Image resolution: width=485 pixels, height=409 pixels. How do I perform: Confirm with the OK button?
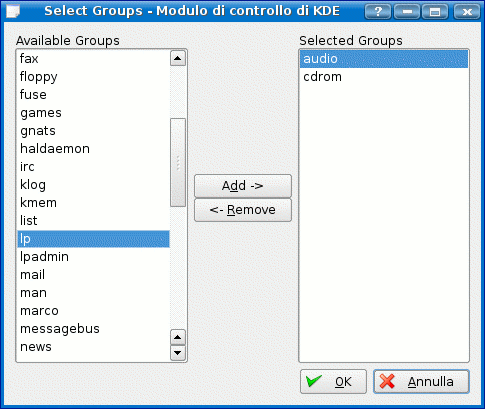[x=333, y=381]
